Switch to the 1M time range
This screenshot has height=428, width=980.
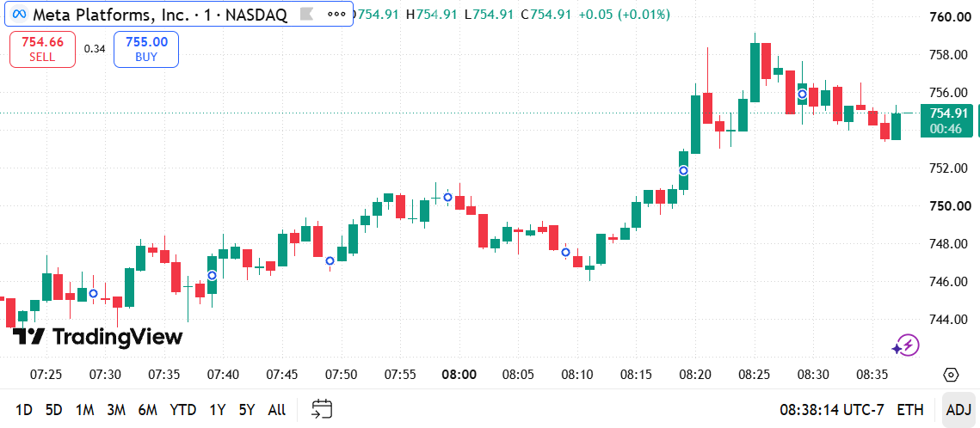pyautogui.click(x=84, y=410)
